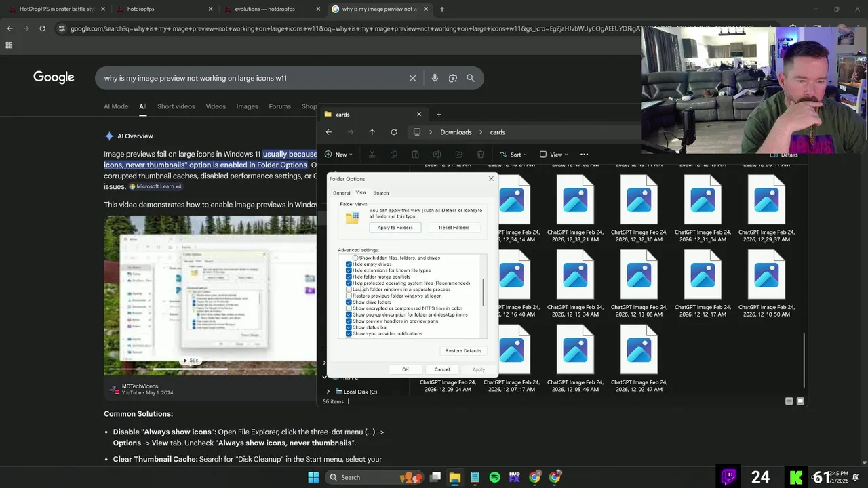Open Google Images results tab

[x=247, y=106]
